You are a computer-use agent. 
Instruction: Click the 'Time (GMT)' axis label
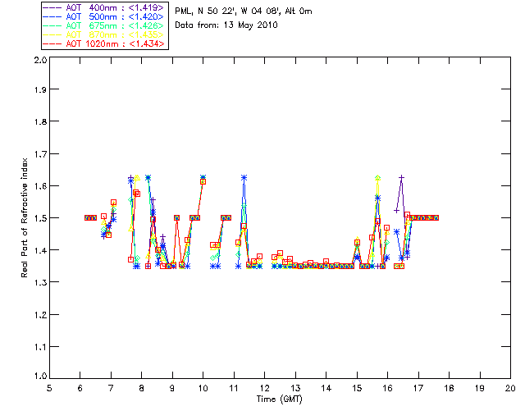[279, 399]
